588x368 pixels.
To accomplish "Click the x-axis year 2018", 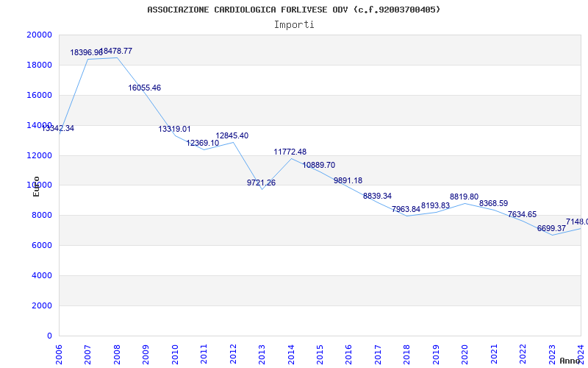I will [407, 354].
